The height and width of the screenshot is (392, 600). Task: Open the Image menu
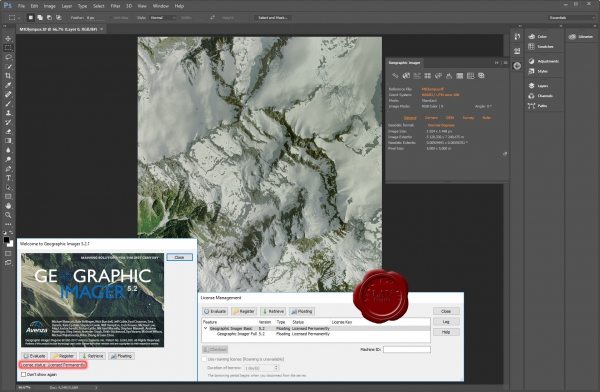(49, 6)
